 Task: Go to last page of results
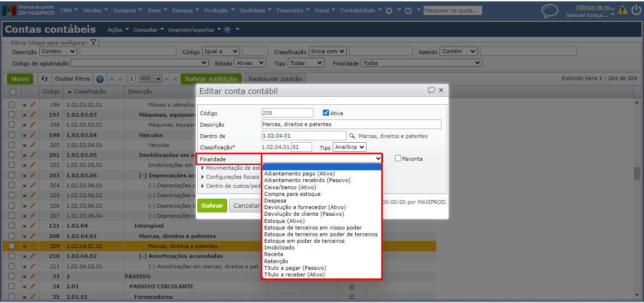pyautogui.click(x=175, y=79)
